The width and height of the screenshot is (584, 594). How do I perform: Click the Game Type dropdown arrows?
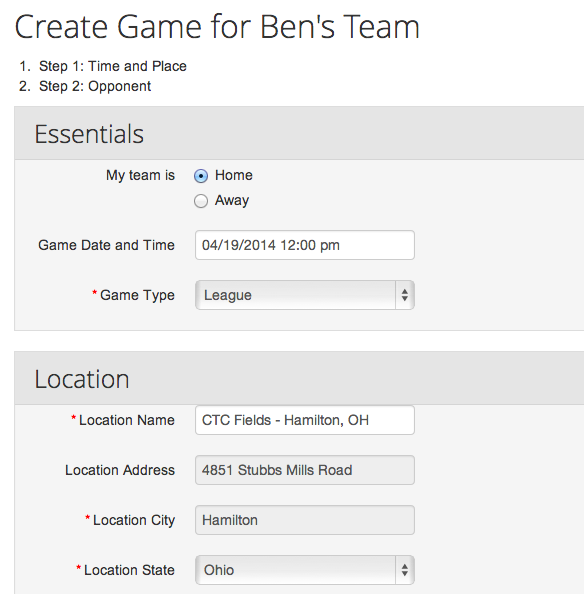tap(405, 295)
